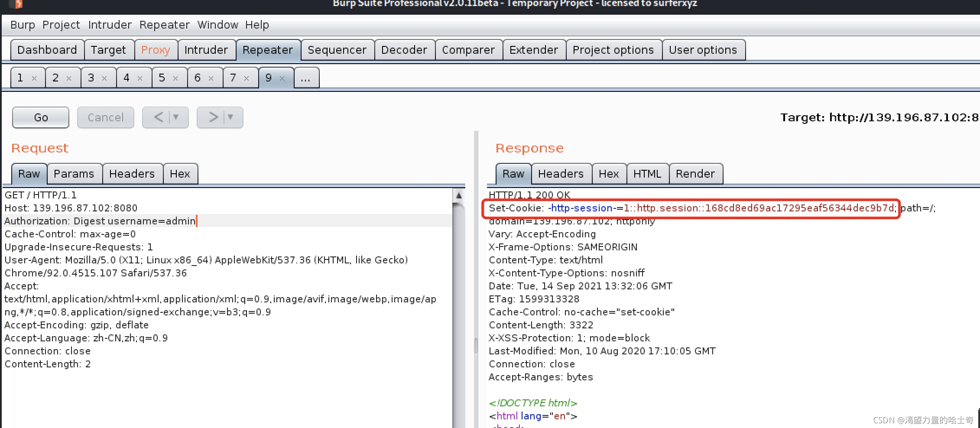
Task: Open the Project options tab
Action: click(x=613, y=50)
